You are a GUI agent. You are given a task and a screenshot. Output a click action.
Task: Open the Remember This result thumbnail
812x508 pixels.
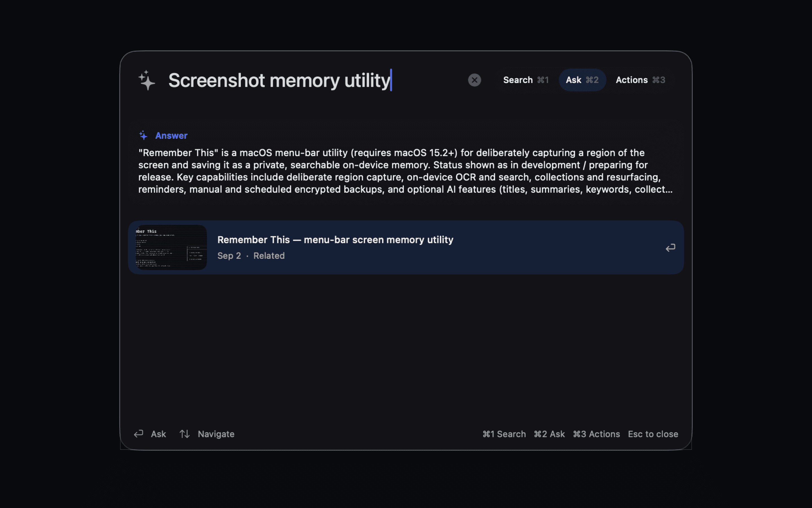point(171,247)
